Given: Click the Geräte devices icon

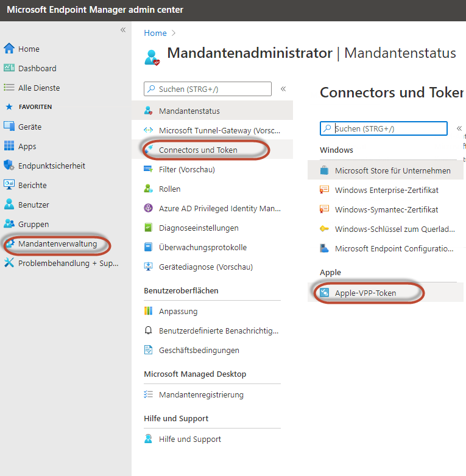Looking at the screenshot, I should [x=9, y=127].
